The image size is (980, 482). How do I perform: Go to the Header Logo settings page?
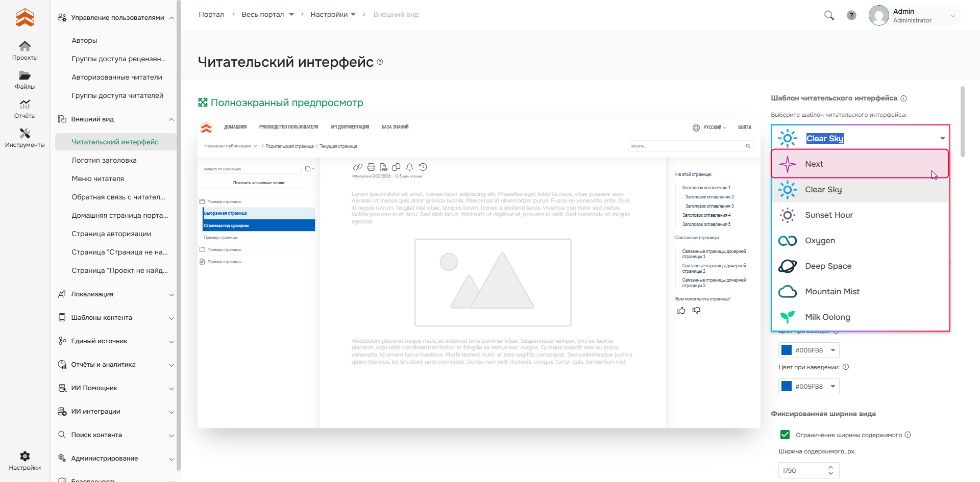coord(104,160)
